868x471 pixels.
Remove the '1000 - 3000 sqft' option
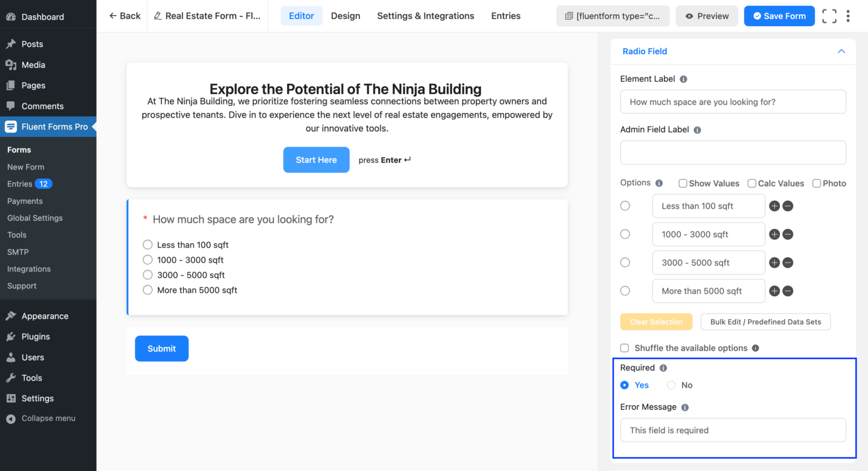[x=788, y=234]
